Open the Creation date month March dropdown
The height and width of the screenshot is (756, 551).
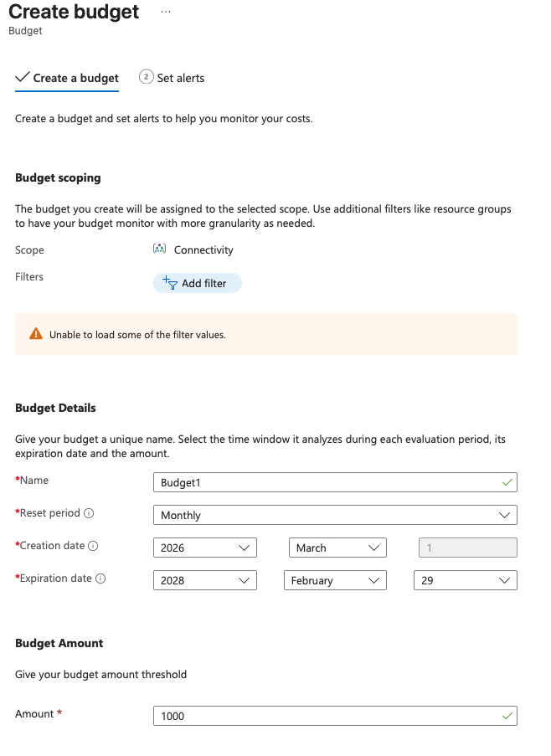337,548
